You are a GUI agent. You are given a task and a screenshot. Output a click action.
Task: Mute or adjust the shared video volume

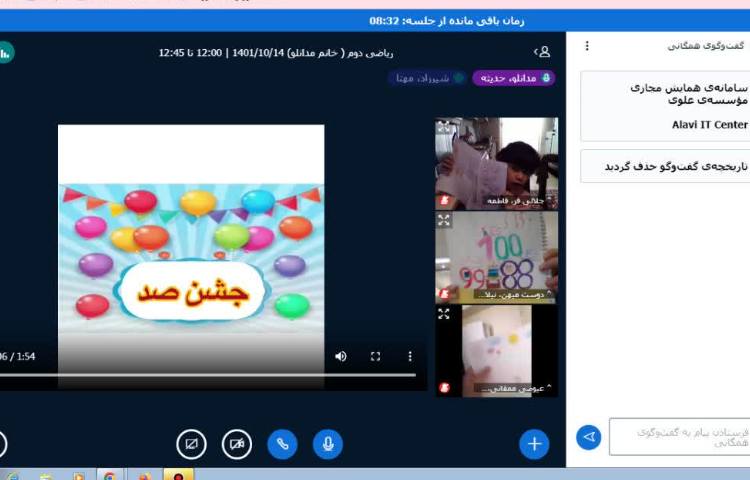tap(341, 356)
